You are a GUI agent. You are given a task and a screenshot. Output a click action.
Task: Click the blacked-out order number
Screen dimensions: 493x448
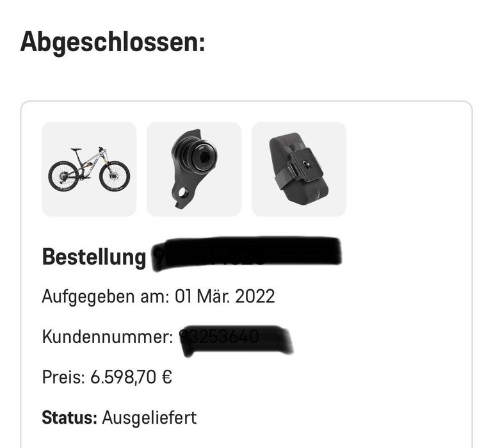(x=247, y=253)
